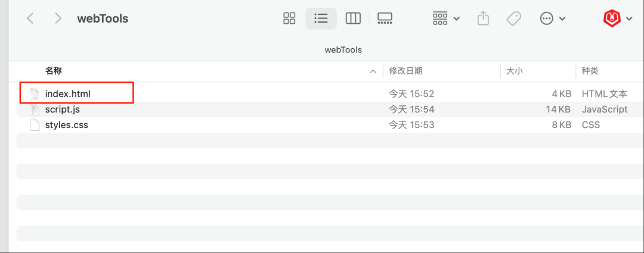Sort by the 大小 column header
This screenshot has width=644, height=253.
pyautogui.click(x=514, y=71)
